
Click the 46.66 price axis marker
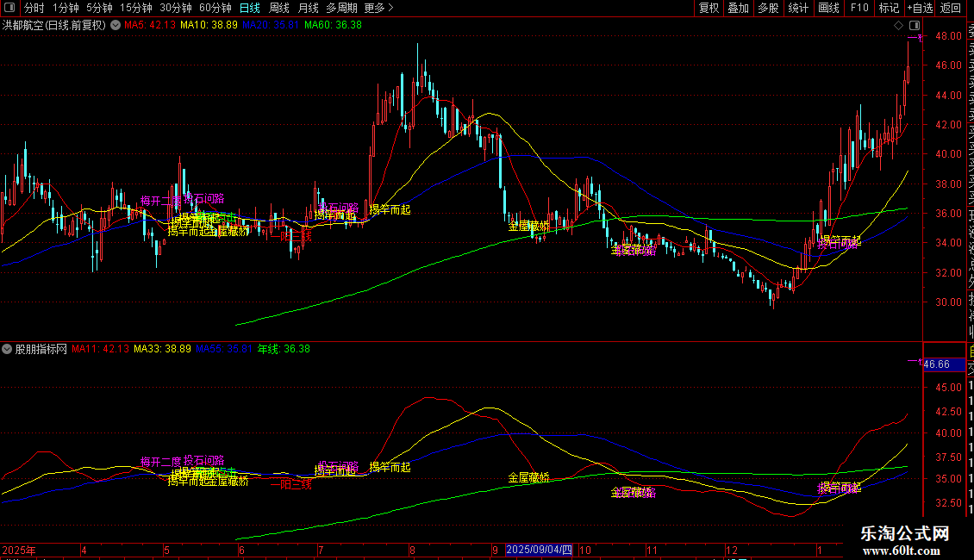click(x=936, y=364)
